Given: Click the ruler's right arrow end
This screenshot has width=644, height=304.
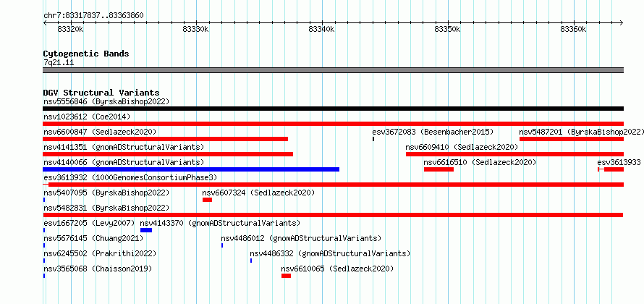Looking at the screenshot, I should [622, 23].
